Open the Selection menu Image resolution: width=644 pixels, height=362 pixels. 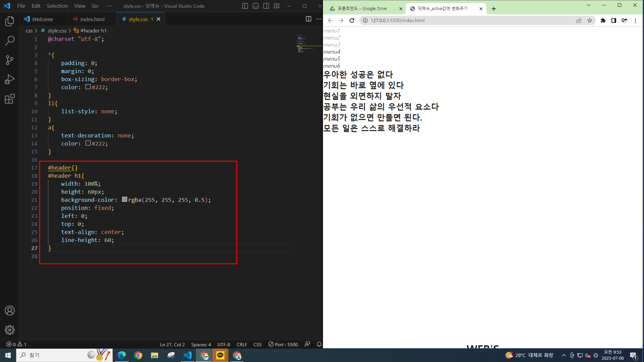click(57, 6)
